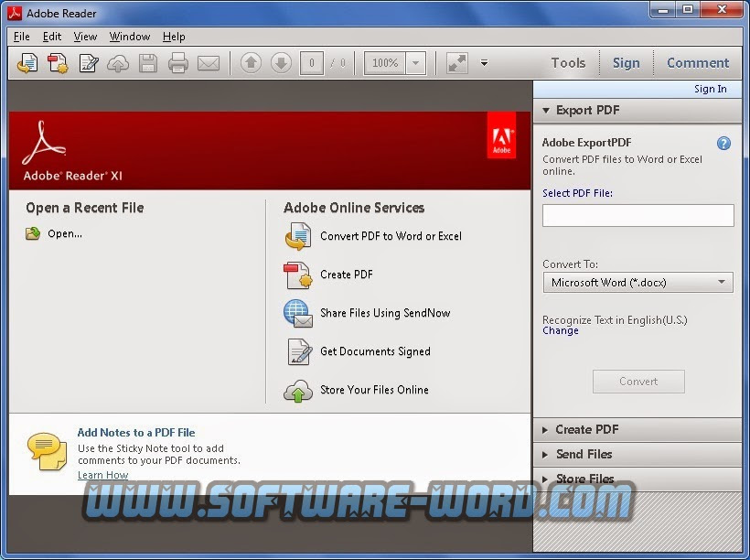Open the Edit menu
The width and height of the screenshot is (750, 560).
(51, 37)
